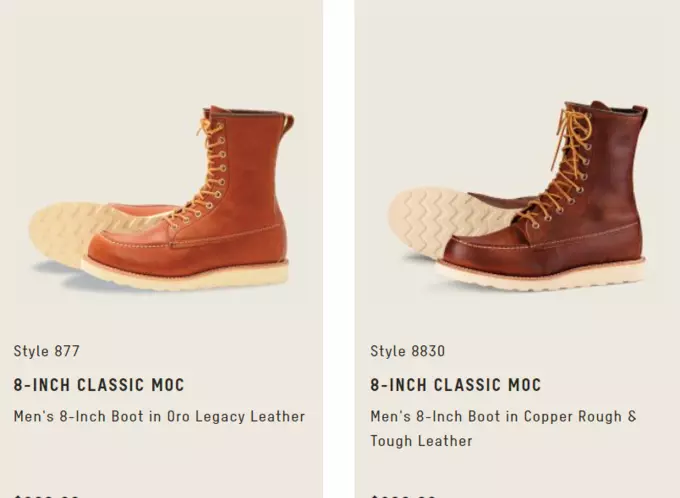
Task: Click the partially visible price under Style 877
Action: click(x=46, y=495)
